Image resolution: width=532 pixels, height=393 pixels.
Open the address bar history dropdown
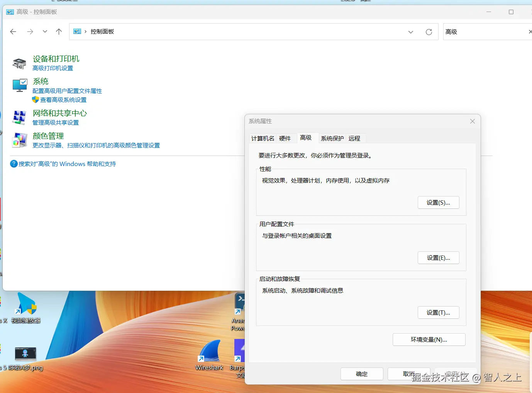tap(410, 32)
